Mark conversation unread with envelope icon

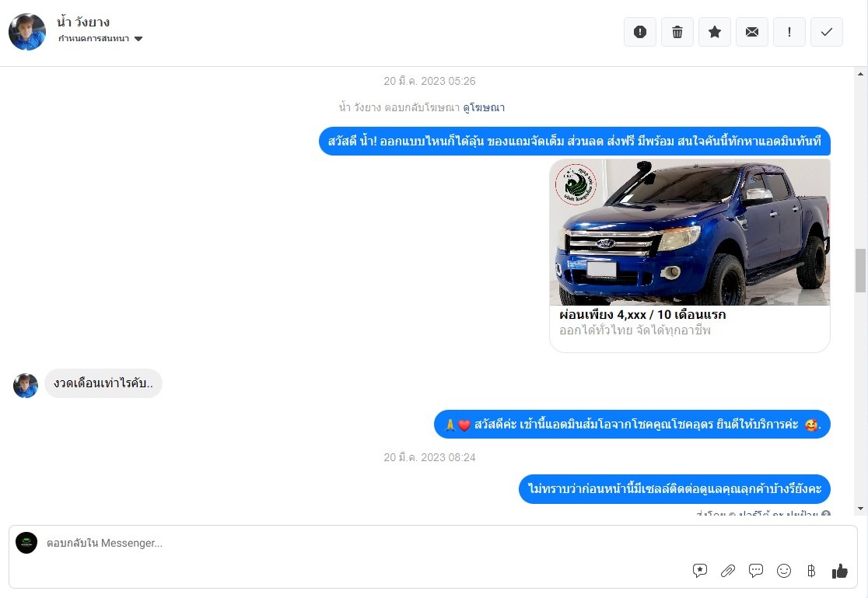[x=752, y=32]
